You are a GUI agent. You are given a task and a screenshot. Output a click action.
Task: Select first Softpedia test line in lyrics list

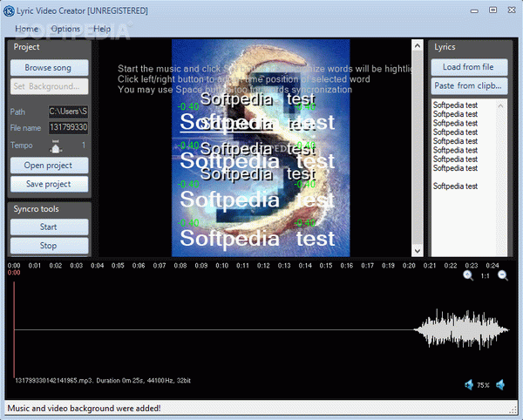click(x=455, y=105)
